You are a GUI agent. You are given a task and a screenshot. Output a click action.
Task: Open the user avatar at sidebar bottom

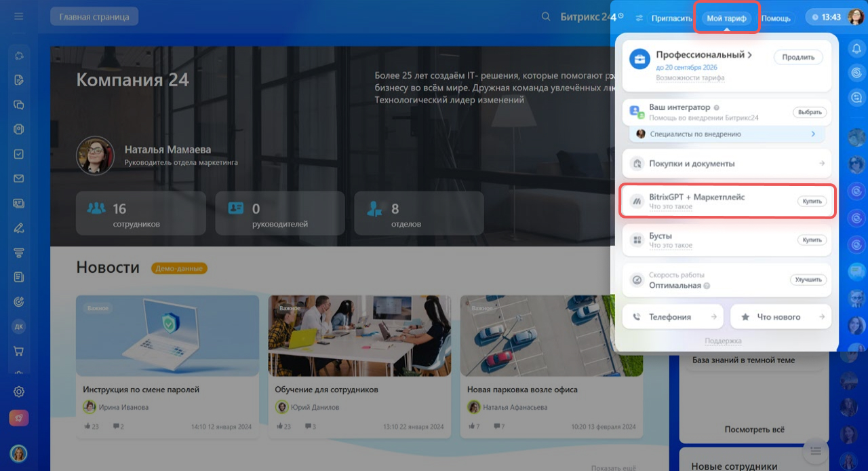coord(19,453)
